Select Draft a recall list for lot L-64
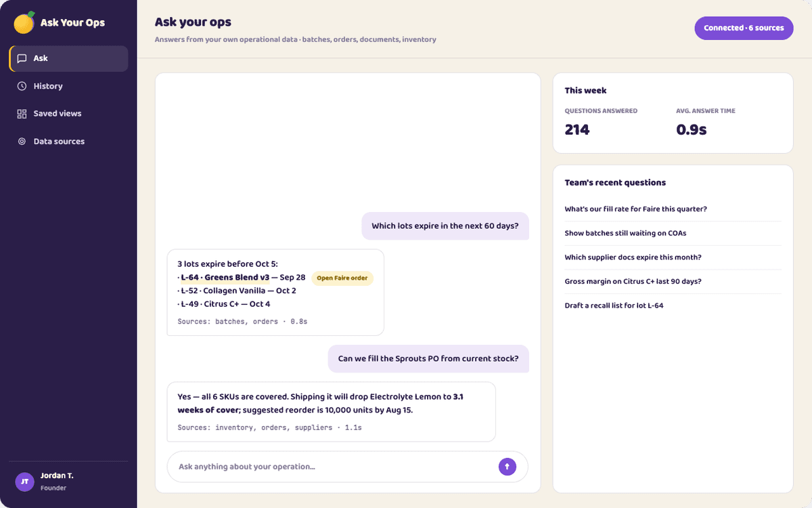Image resolution: width=812 pixels, height=508 pixels. pos(673,305)
